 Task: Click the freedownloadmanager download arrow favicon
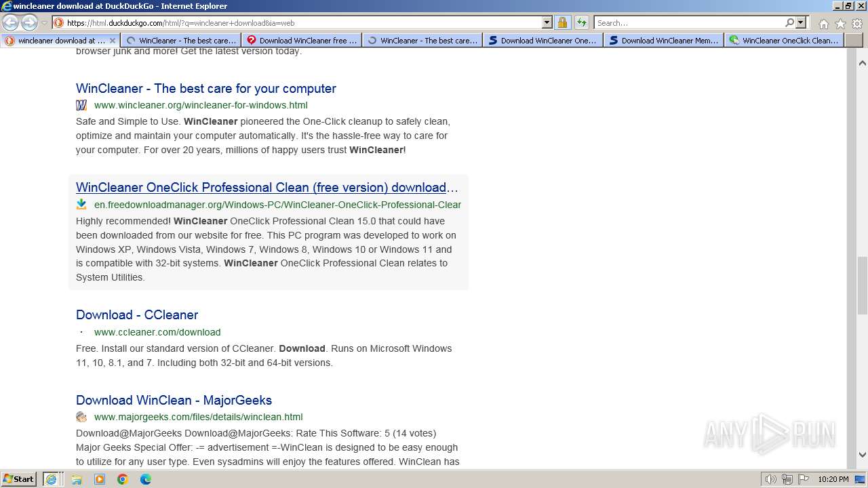[x=81, y=204]
